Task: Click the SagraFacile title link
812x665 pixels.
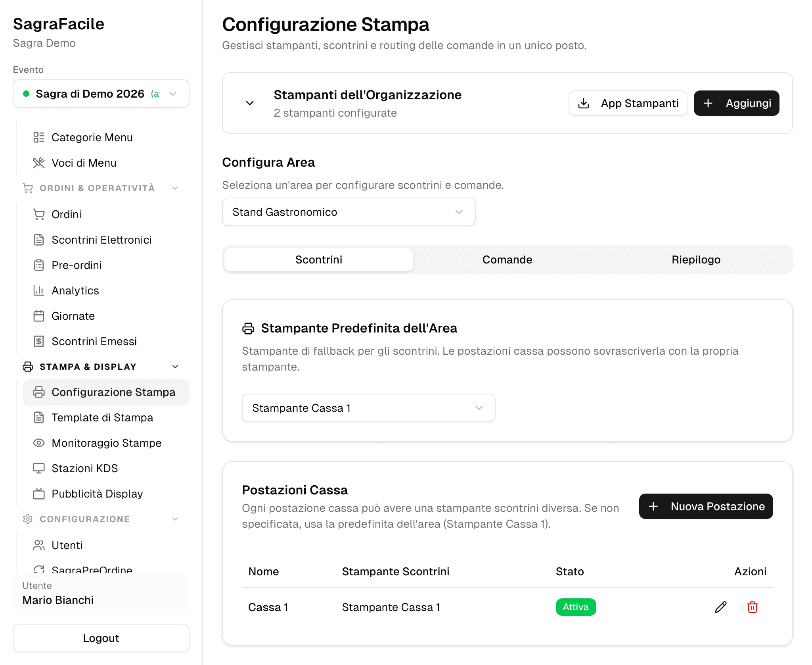Action: point(59,24)
